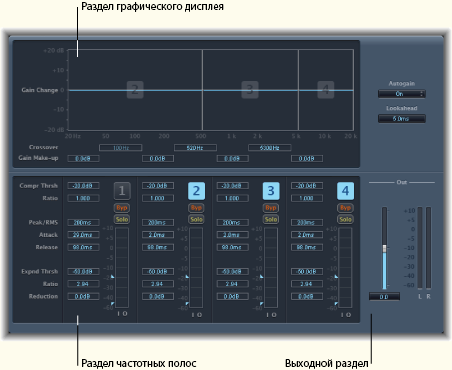Solo band 2 with Solo button

point(196,219)
